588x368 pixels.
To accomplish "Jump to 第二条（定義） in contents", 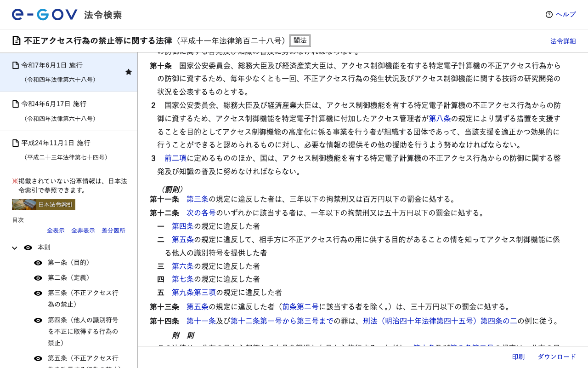I will 69,278.
